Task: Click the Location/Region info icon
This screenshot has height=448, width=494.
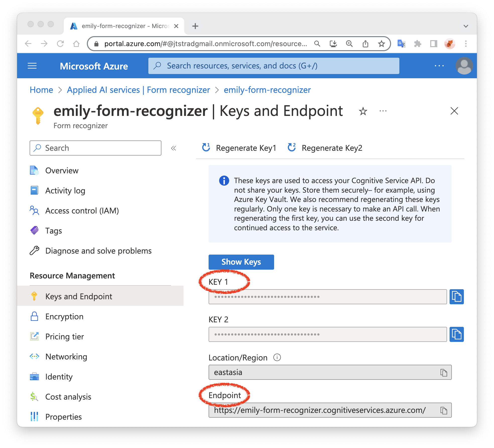Action: [277, 357]
